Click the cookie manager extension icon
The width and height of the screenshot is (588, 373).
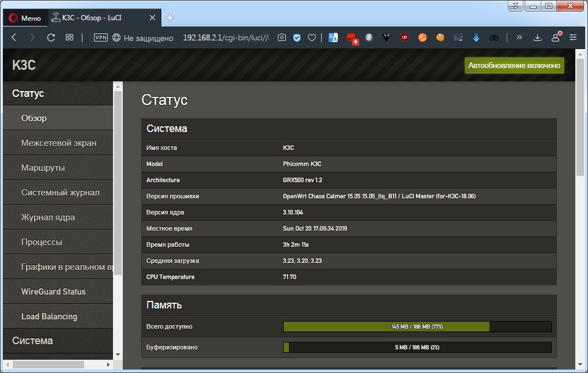[x=440, y=37]
